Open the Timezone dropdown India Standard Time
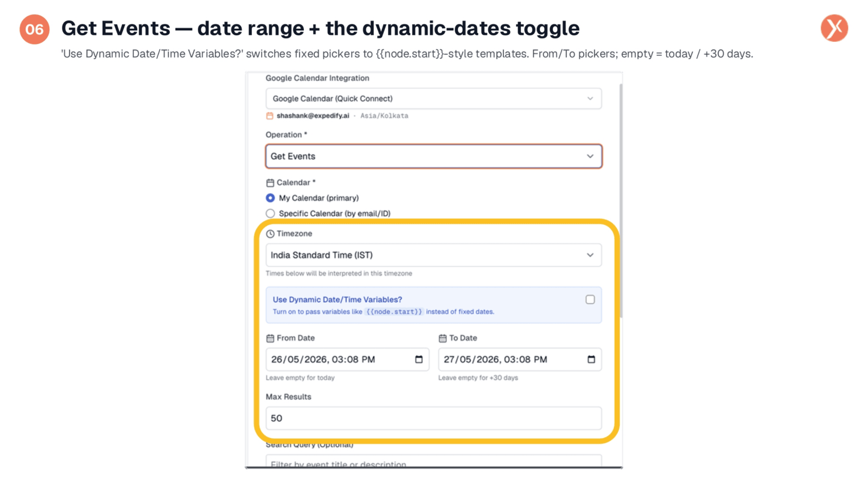868x488 pixels. [433, 255]
